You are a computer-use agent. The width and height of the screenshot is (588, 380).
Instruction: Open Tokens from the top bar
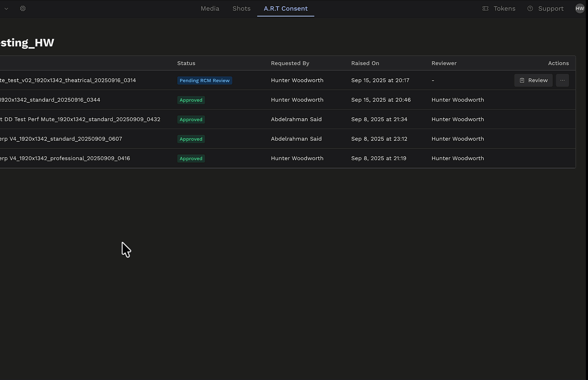tap(499, 8)
